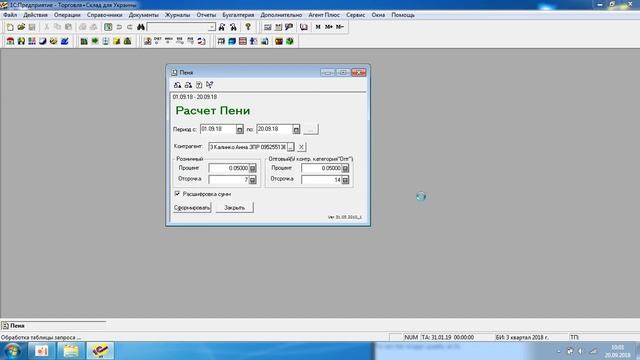Click the first icon in Пени dialog toolbar
Screen dimensions: 640x360
coord(177,85)
